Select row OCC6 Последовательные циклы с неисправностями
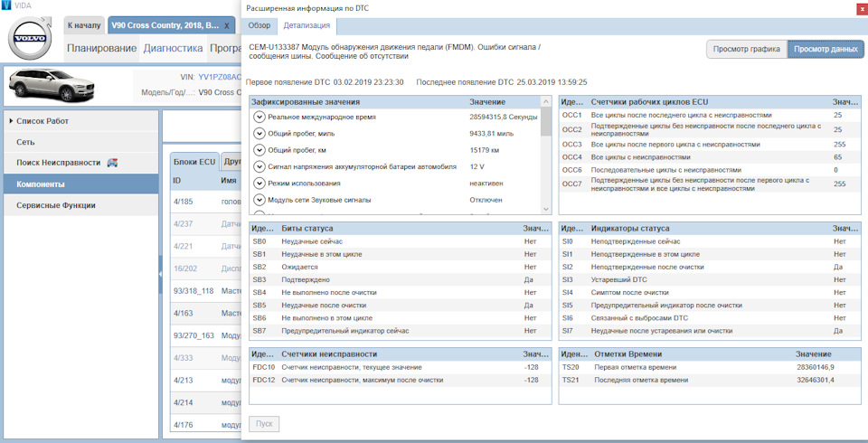 [x=710, y=170]
